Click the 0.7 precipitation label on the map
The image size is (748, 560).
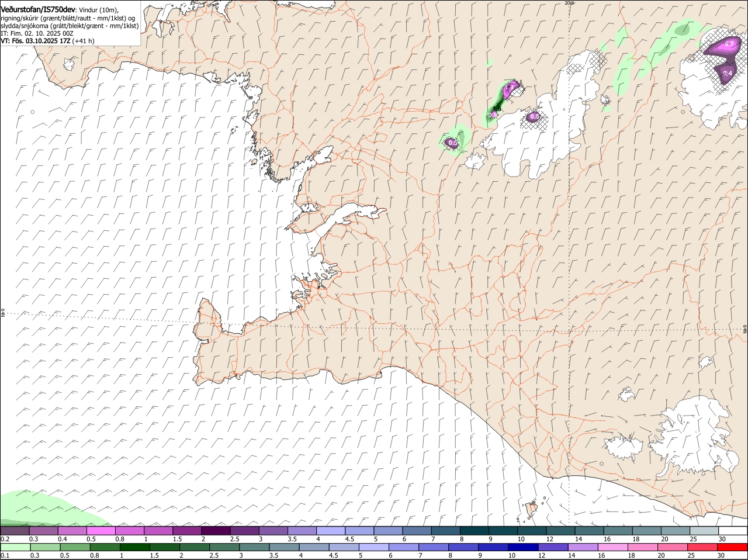pos(729,44)
